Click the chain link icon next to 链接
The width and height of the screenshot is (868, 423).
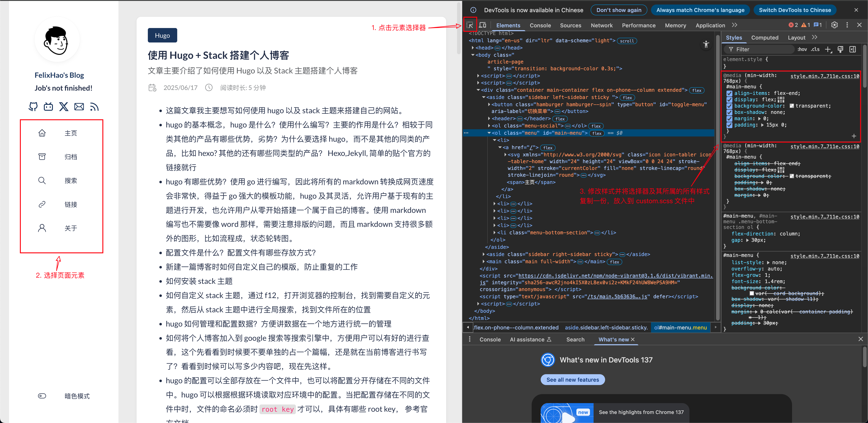tap(42, 204)
